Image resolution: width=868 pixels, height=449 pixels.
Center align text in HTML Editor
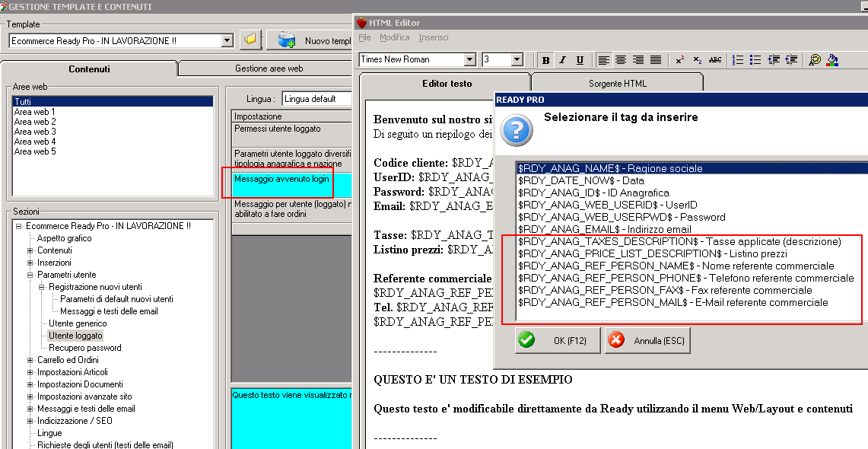[621, 60]
